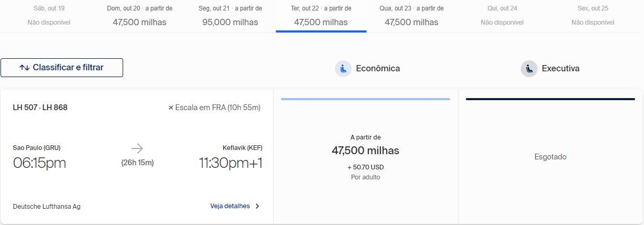Select the Dom, out 20 date tab

(x=140, y=16)
